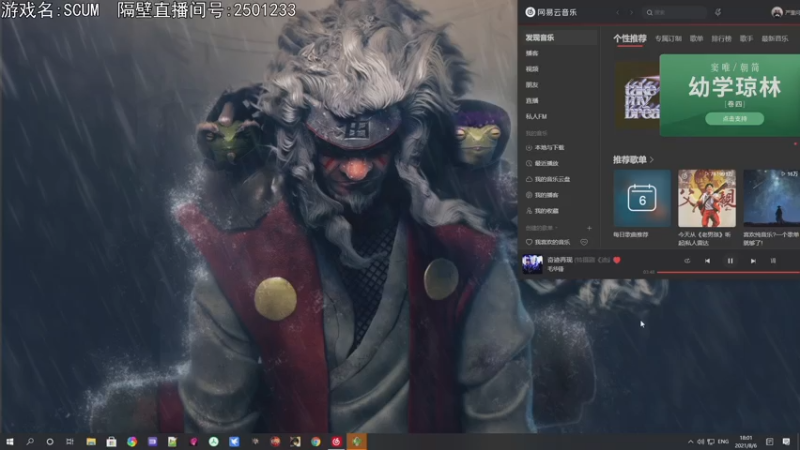
Task: Show hidden system tray icons
Action: tap(690, 442)
